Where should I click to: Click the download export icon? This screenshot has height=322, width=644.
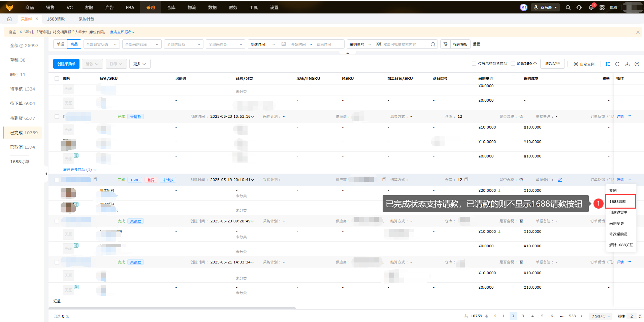point(627,64)
